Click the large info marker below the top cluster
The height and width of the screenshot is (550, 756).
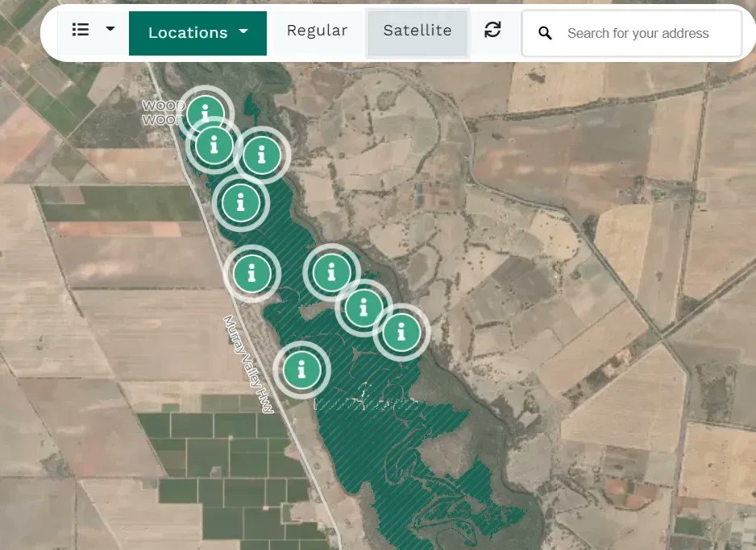(x=241, y=203)
